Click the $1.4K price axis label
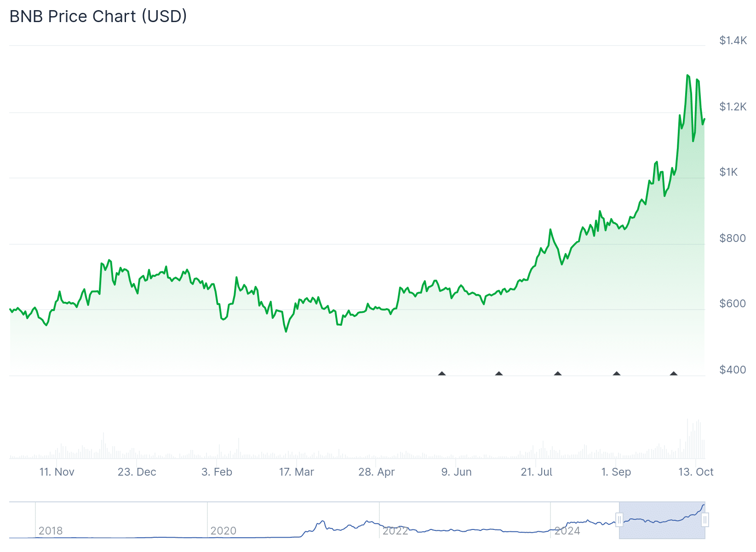756x552 pixels. click(733, 40)
